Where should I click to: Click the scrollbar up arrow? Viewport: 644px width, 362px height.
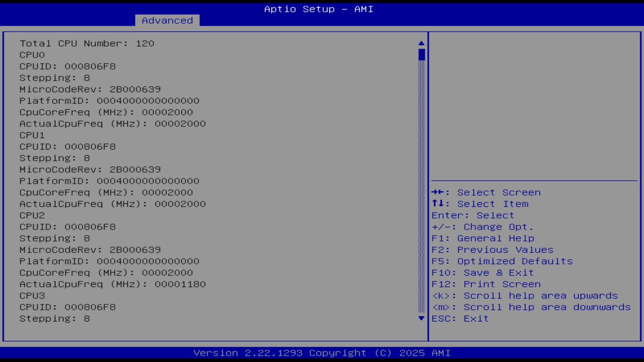[x=421, y=43]
